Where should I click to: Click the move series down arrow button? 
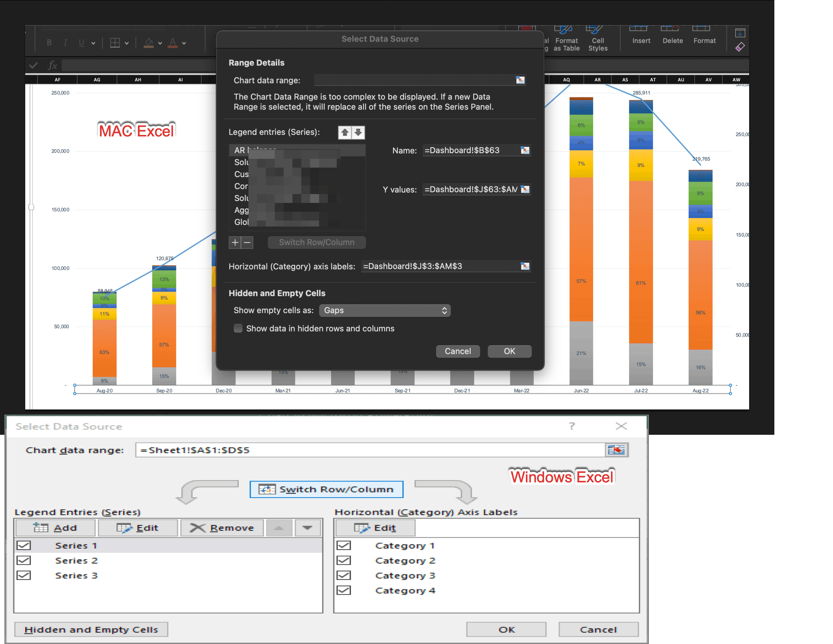coord(307,528)
